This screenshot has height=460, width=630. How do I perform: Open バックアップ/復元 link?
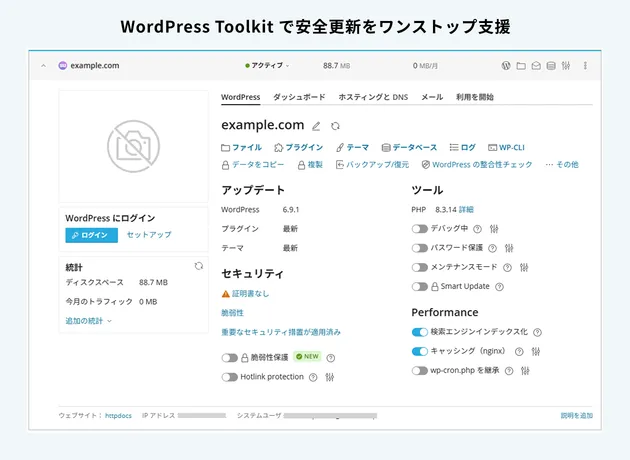pyautogui.click(x=372, y=165)
